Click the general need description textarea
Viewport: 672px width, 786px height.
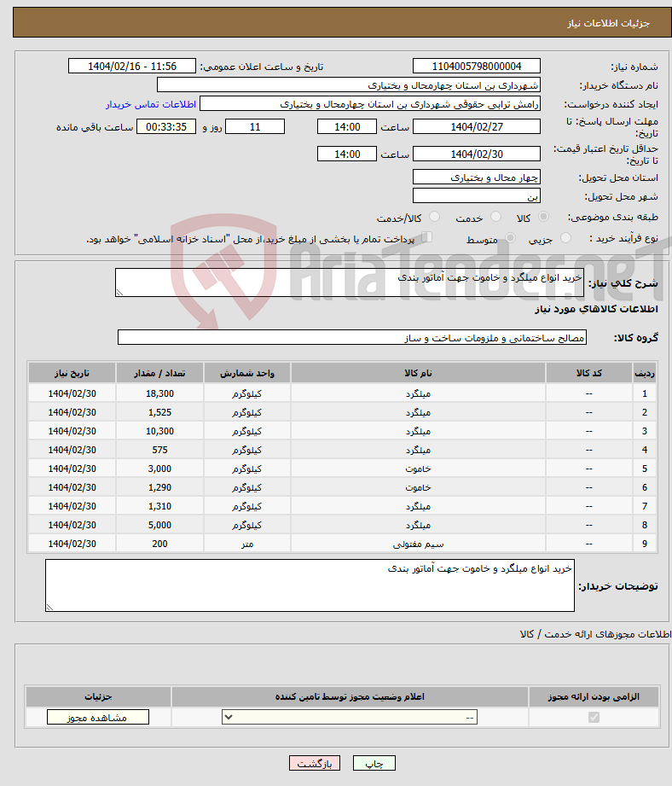(350, 282)
